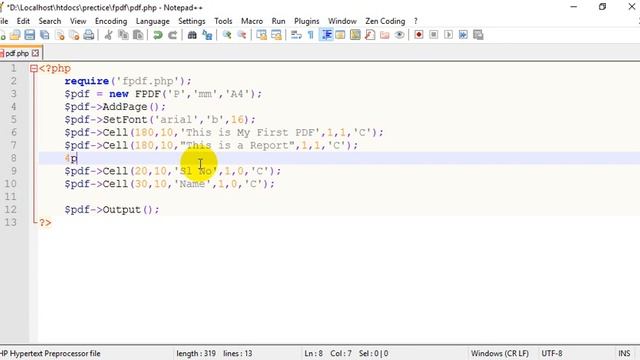Start macro recording with the red dot
640x360 pixels.
coord(419,35)
